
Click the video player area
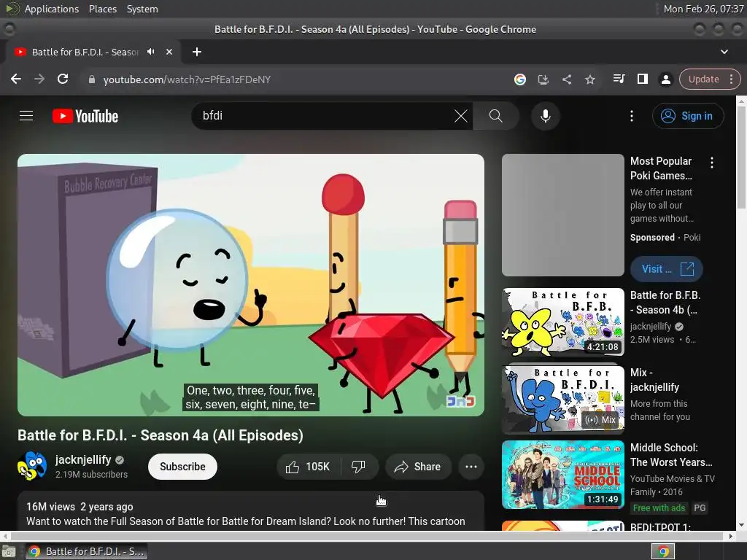[251, 285]
